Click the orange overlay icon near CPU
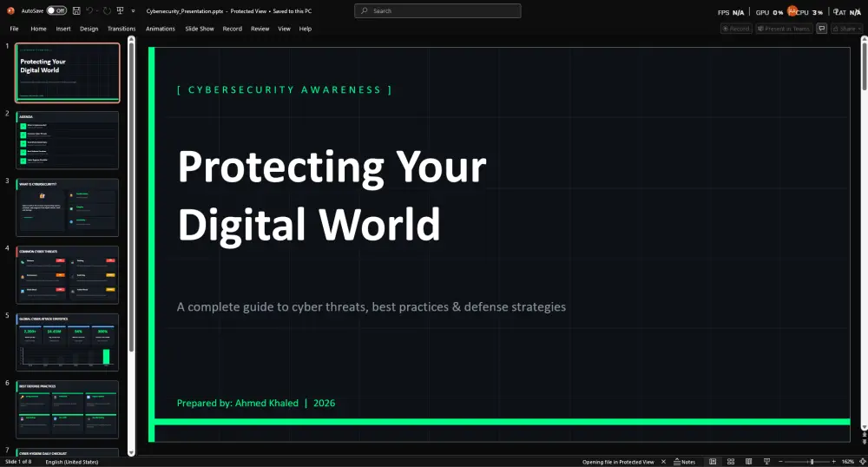Viewport: 868px width, 467px height. tap(792, 11)
